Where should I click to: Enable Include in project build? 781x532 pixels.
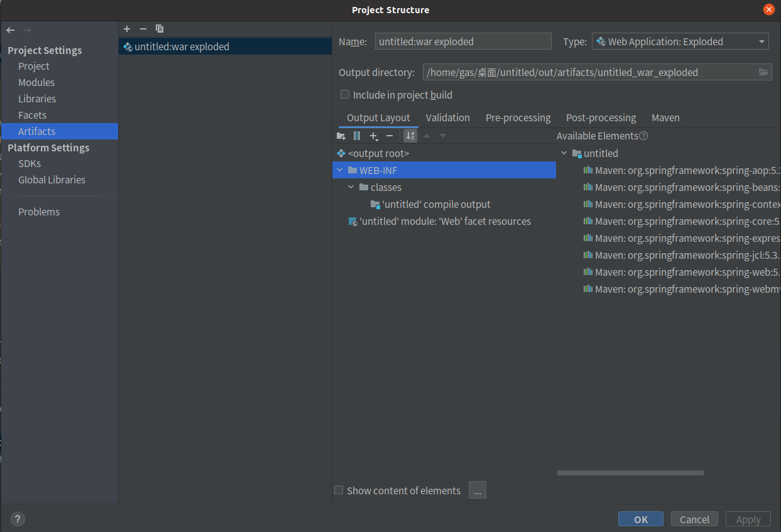[x=345, y=95]
